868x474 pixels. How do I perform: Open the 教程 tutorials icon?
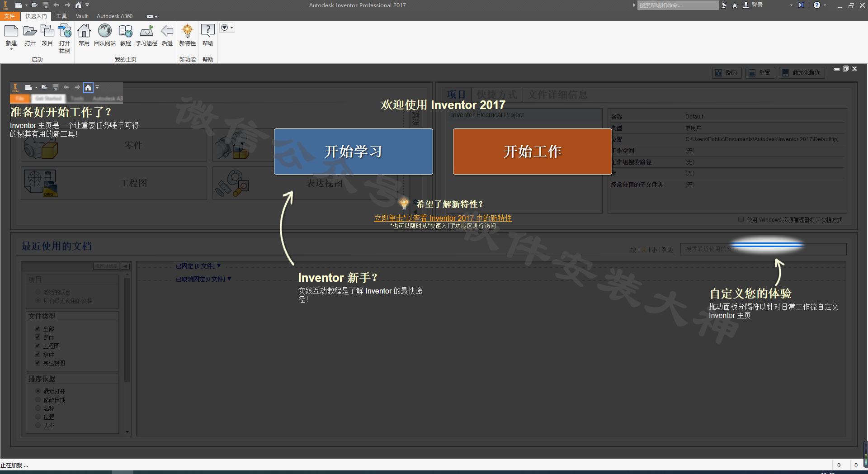[x=125, y=31]
